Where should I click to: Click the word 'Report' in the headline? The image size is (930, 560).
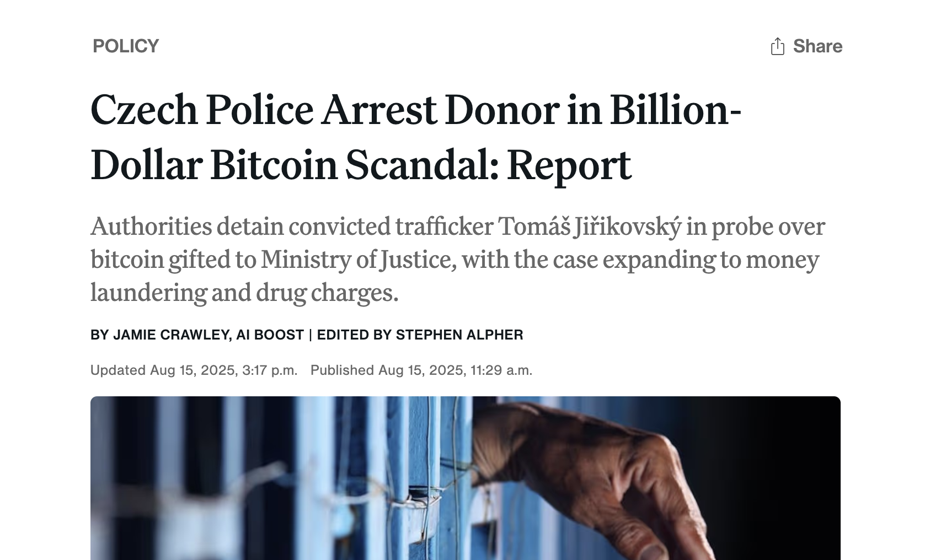click(x=569, y=165)
